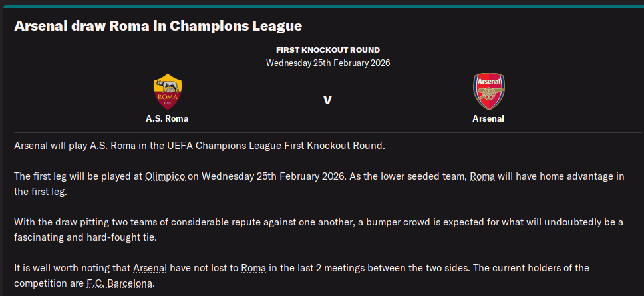Open the Olimpico stadium link
The height and width of the screenshot is (296, 644).
(x=165, y=176)
